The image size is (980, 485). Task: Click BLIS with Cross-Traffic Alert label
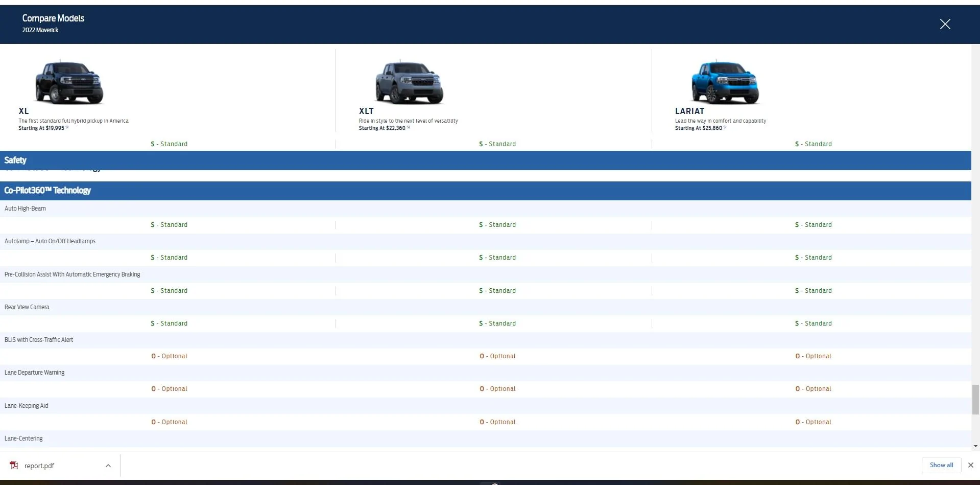point(38,340)
